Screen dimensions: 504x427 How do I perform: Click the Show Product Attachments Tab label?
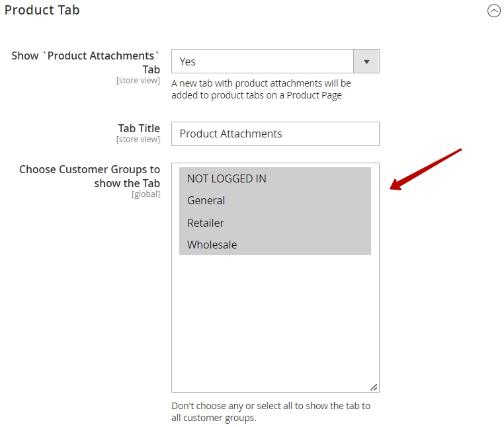(85, 62)
